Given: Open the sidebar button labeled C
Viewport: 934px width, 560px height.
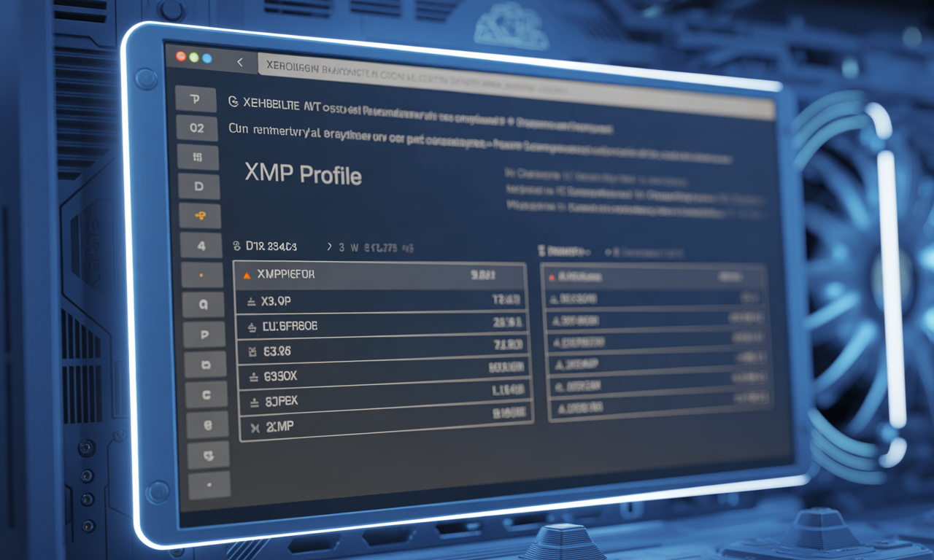Looking at the screenshot, I should (x=206, y=395).
